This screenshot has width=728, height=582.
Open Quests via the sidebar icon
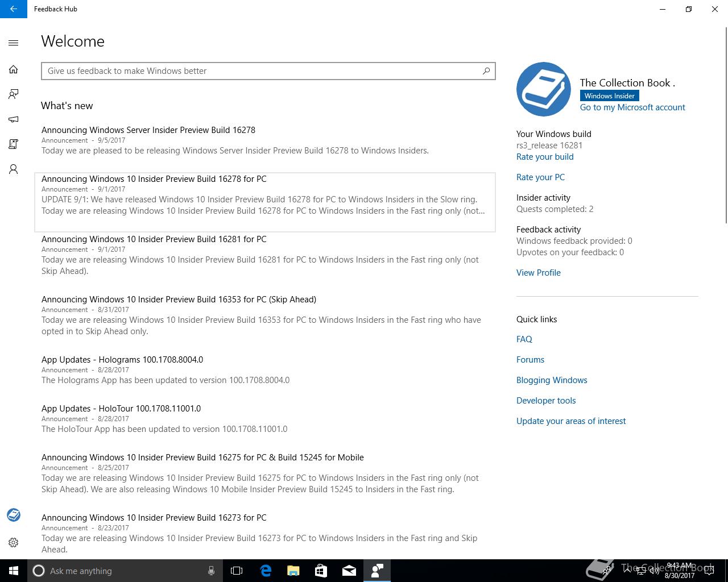(x=14, y=144)
